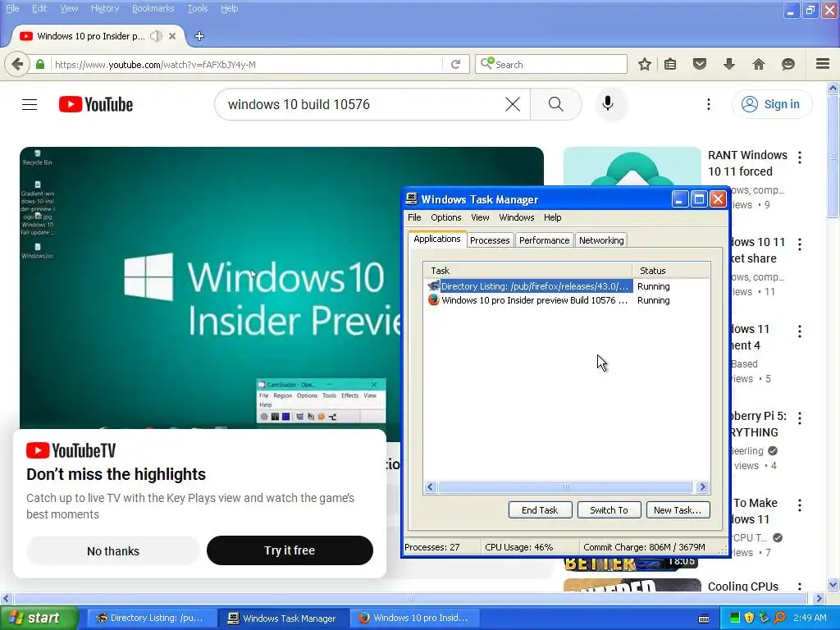Mute tab via speaker icon
This screenshot has width=840, height=630.
click(x=156, y=36)
